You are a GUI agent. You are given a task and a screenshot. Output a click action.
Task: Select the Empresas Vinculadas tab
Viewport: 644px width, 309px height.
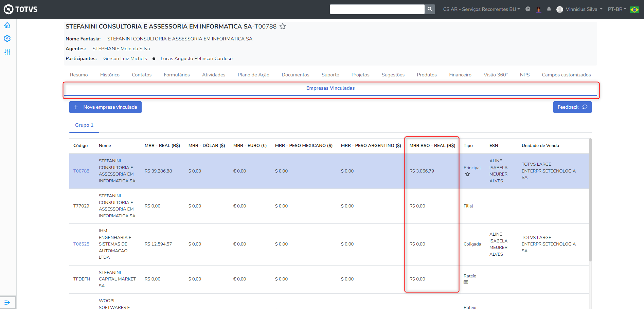pyautogui.click(x=330, y=88)
